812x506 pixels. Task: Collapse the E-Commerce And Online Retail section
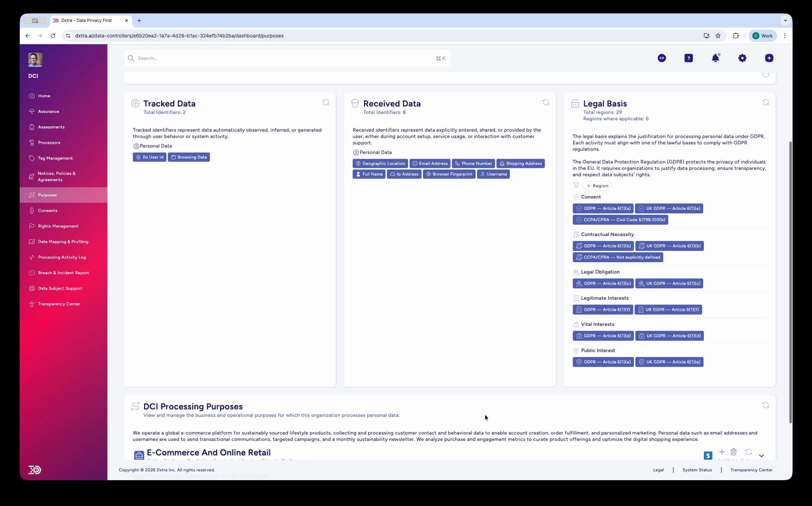(762, 455)
